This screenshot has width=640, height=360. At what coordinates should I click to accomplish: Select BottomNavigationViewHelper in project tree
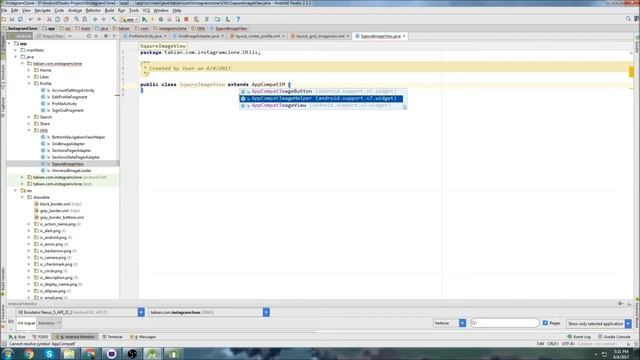[78, 137]
